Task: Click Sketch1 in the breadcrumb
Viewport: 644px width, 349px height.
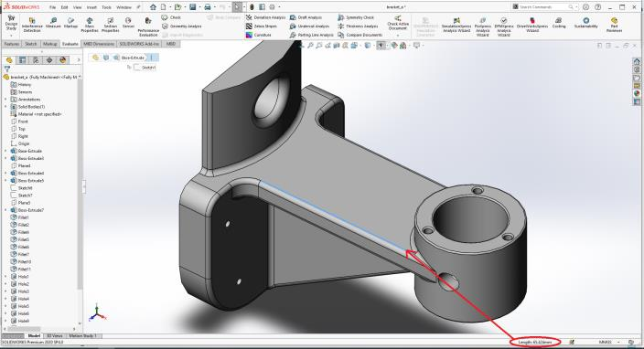Action: pyautogui.click(x=145, y=68)
